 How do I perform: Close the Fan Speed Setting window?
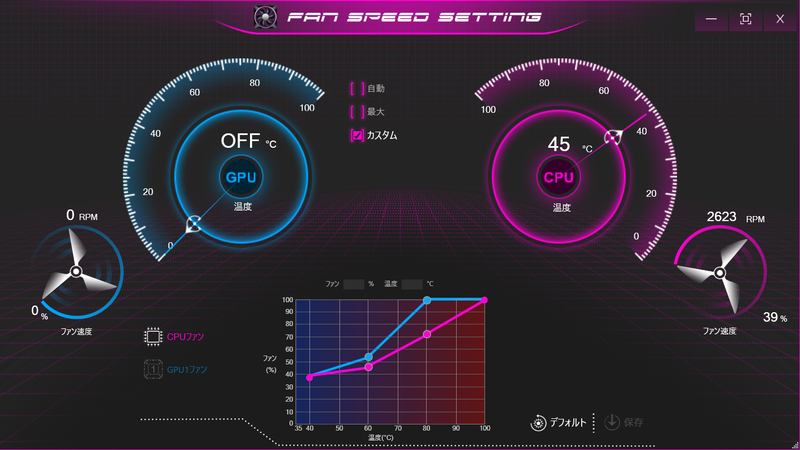pyautogui.click(x=780, y=19)
